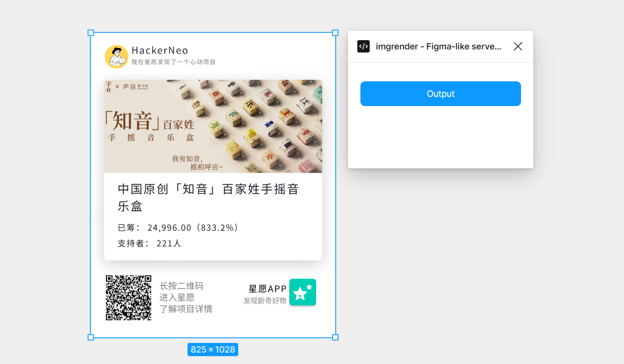
Task: Click the QR code image
Action: coord(129,298)
